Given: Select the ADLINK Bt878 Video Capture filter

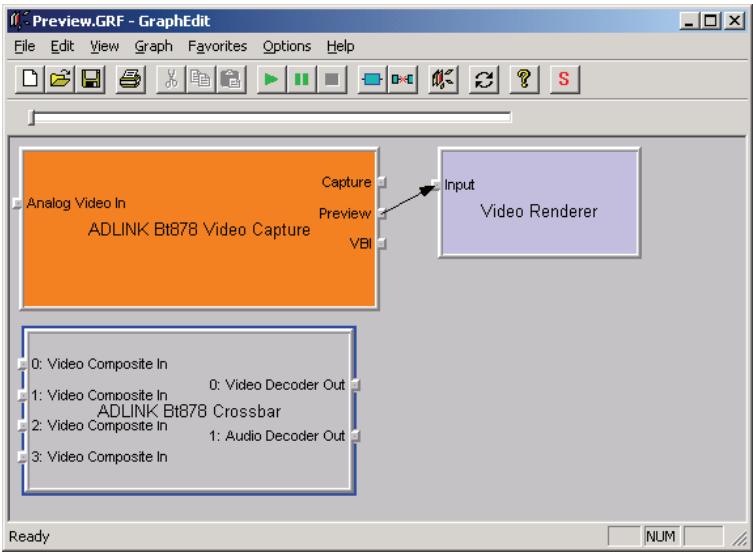Looking at the screenshot, I should 199,229.
